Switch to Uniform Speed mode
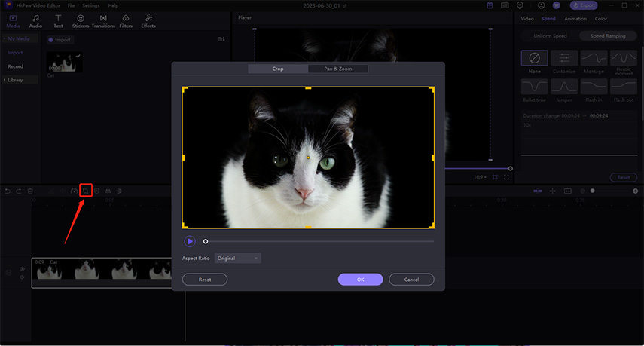The height and width of the screenshot is (346, 644). tap(550, 36)
